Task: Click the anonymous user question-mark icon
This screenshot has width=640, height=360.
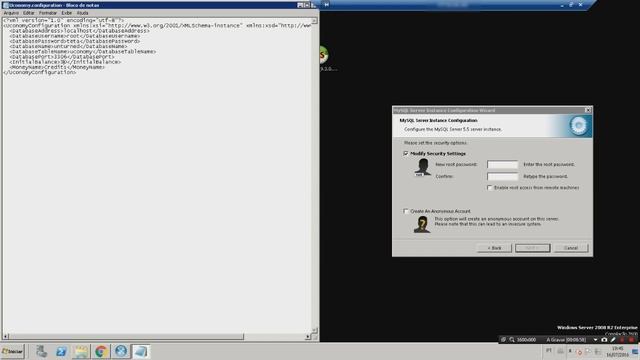Action: click(422, 224)
